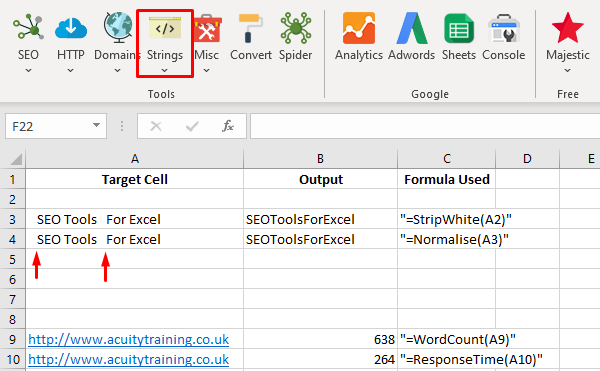Open the Misc toolbox icon
This screenshot has width=600, height=371.
pyautogui.click(x=207, y=28)
